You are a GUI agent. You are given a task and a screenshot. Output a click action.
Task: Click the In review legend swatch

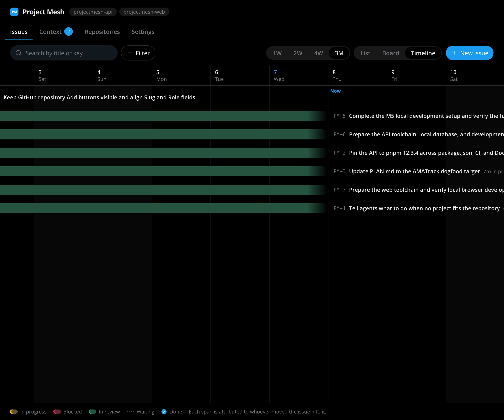coord(92,412)
